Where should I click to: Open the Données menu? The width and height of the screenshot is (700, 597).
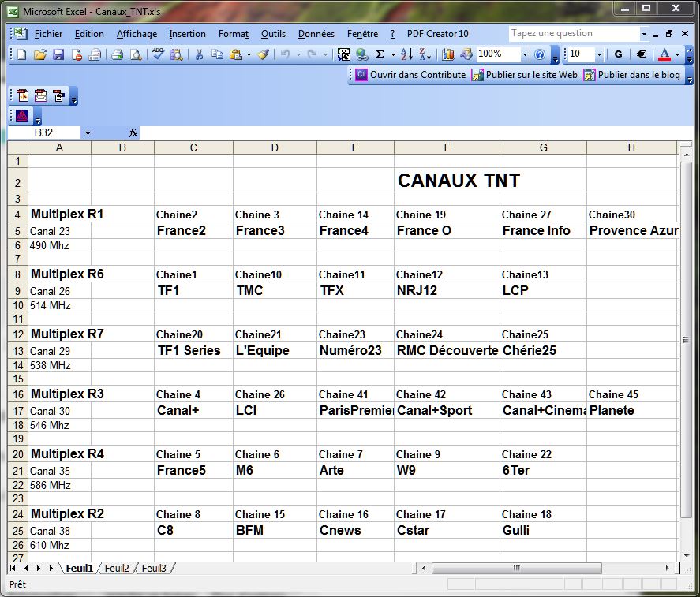tap(316, 34)
